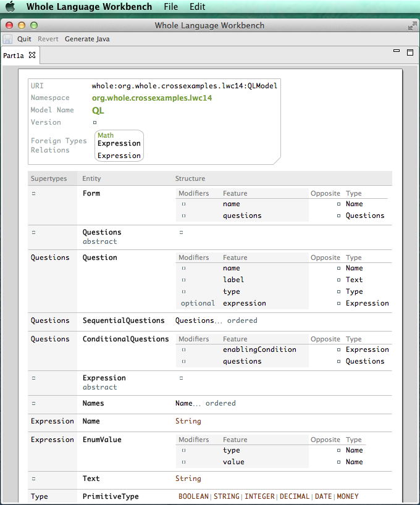
Task: Click the label feature of Question
Action: (233, 280)
